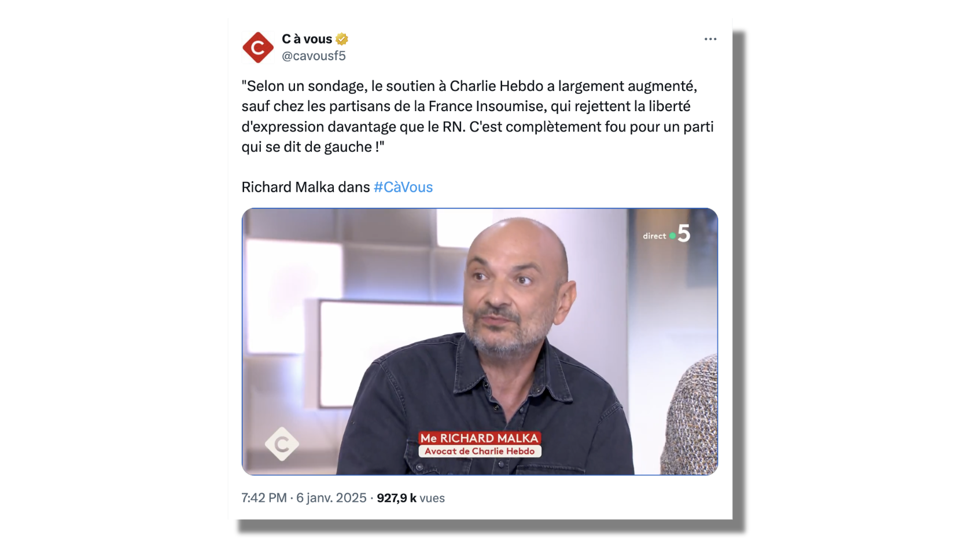
Task: Open the 7:42 PM timestamp link
Action: (264, 498)
